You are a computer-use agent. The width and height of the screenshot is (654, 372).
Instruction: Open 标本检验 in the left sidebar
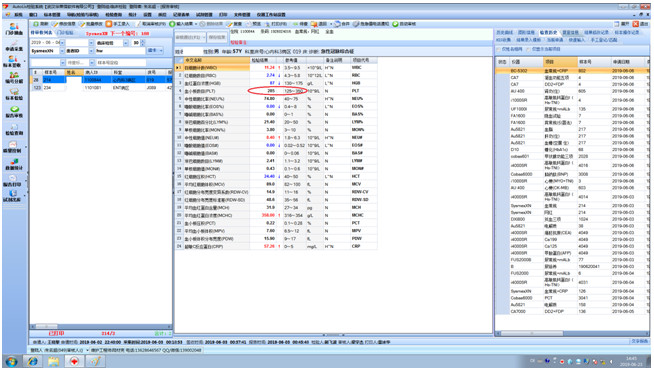(x=14, y=95)
